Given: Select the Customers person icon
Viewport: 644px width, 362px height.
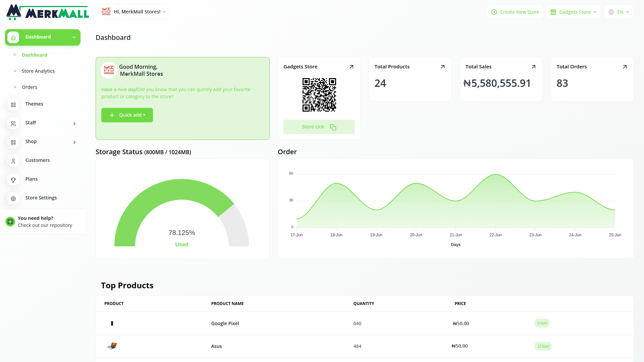Looking at the screenshot, I should coord(13,161).
